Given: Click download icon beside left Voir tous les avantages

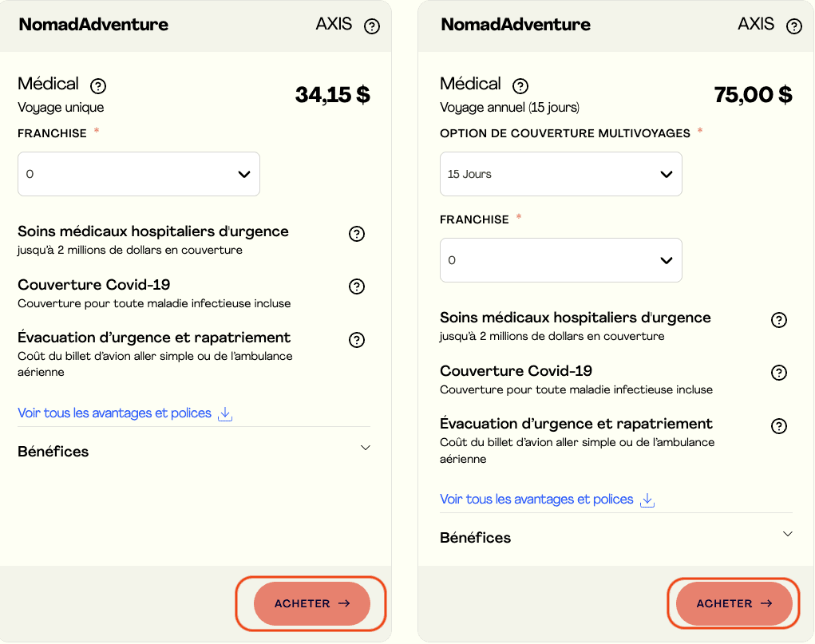Looking at the screenshot, I should coord(225,413).
